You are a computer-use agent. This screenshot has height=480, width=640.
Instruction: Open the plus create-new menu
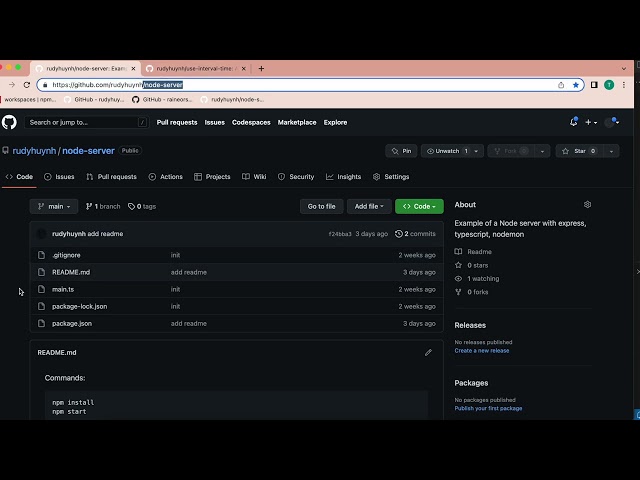(591, 122)
